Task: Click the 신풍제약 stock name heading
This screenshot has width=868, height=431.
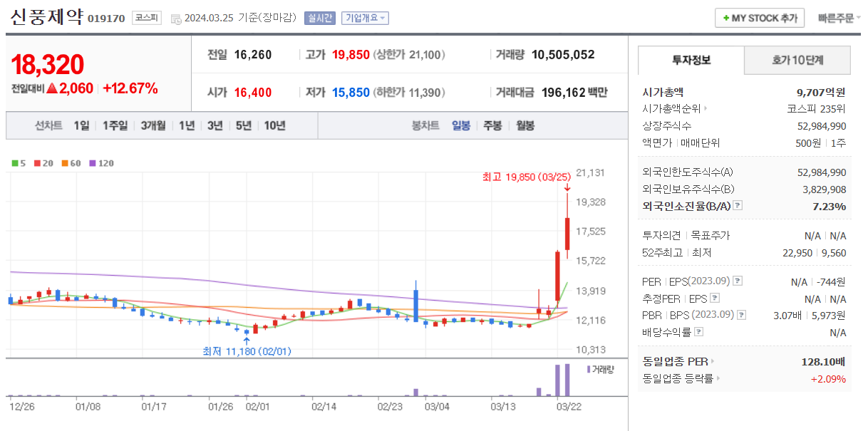Action: [x=47, y=17]
